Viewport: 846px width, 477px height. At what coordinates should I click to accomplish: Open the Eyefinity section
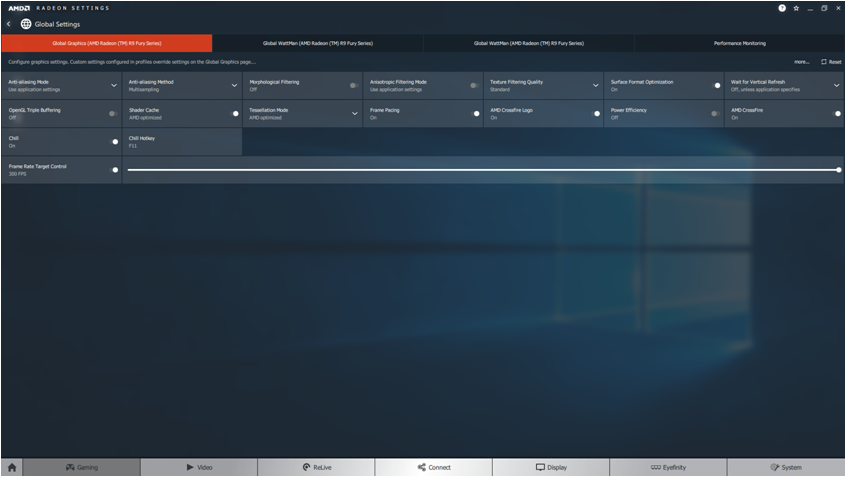click(x=668, y=467)
